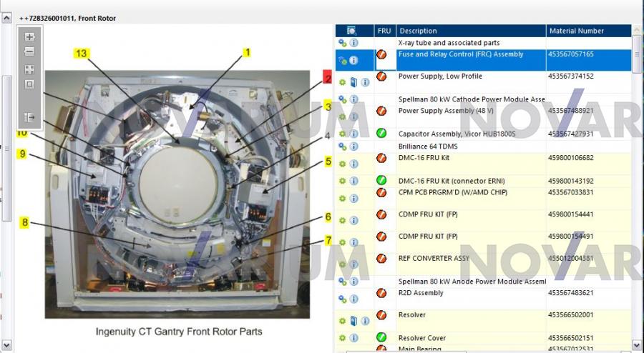Expand Brilliance 64 TDMS assembly node
Viewport: 644px width, 353px height.
(342, 146)
